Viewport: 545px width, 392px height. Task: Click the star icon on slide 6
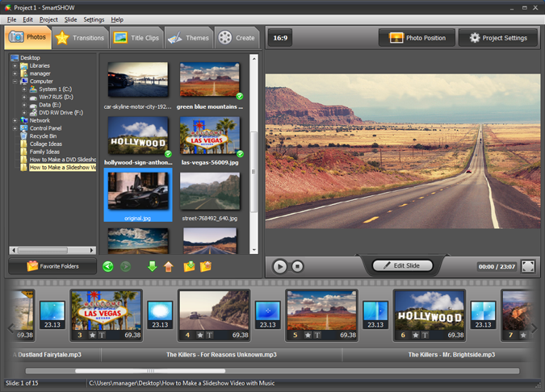[415, 335]
